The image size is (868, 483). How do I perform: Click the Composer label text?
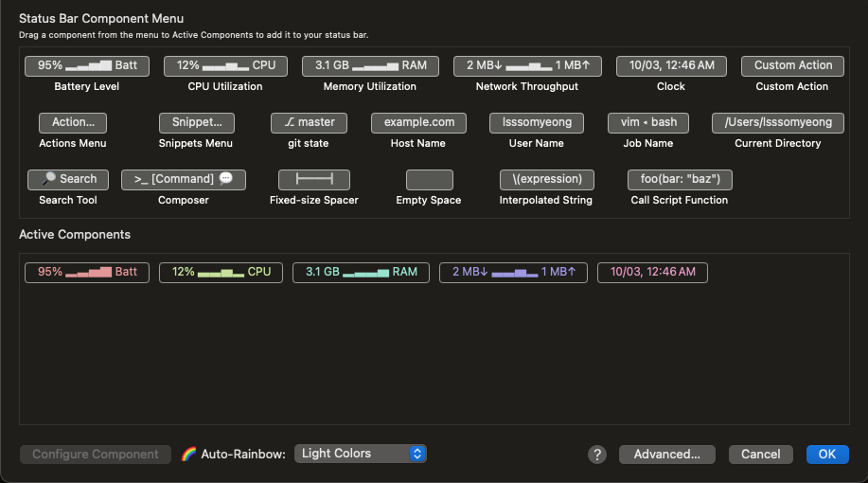click(184, 200)
